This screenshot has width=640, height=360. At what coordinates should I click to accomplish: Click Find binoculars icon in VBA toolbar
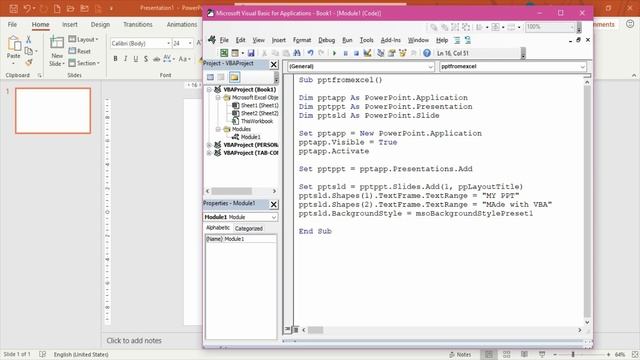coord(297,53)
